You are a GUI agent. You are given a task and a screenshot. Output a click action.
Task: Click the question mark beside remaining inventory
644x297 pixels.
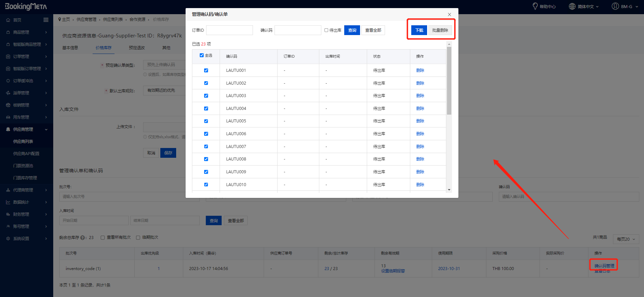(83, 238)
